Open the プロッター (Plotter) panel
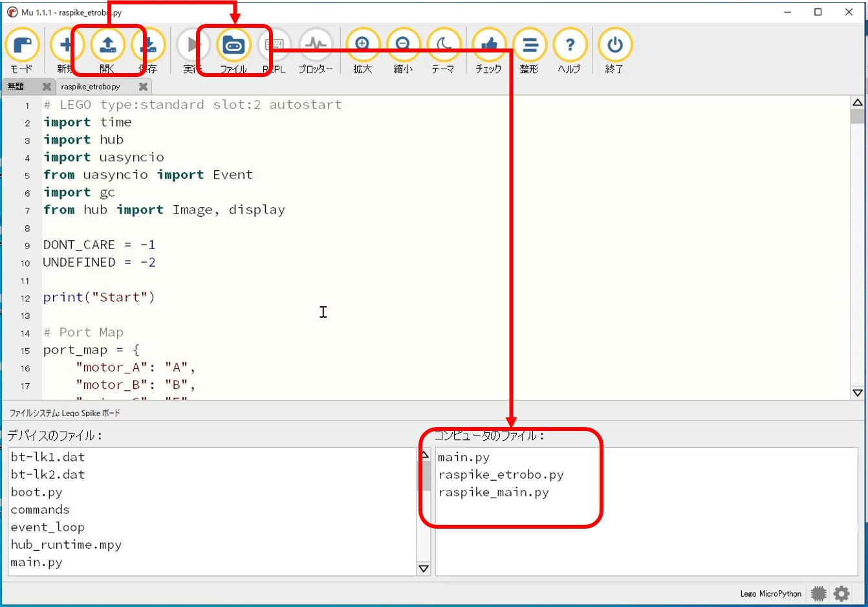Screen dimensions: 868x607 316,45
